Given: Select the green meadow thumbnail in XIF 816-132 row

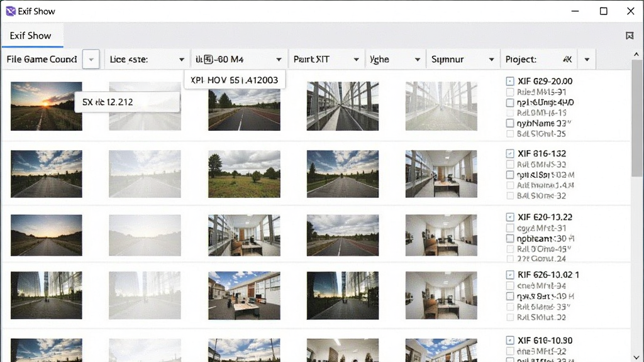Looking at the screenshot, I should tap(245, 174).
